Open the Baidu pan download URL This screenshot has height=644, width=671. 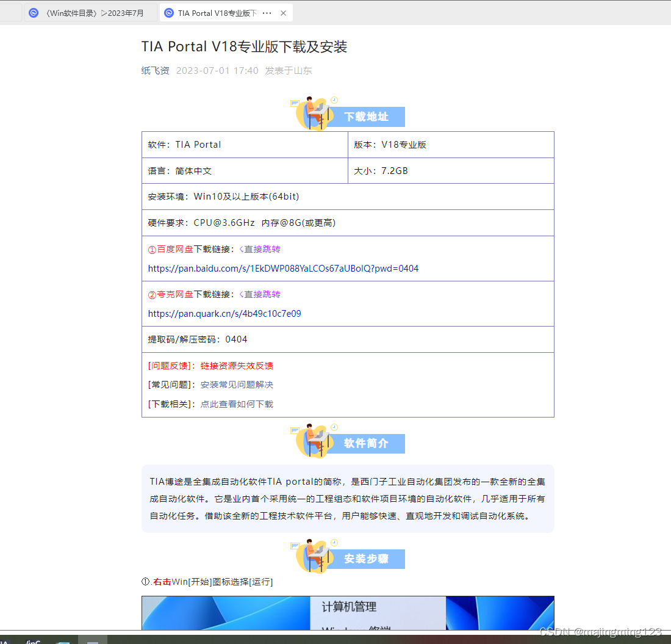coord(283,268)
